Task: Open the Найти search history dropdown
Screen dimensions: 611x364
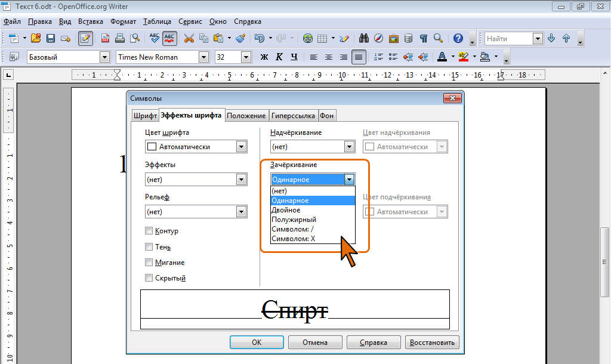Action: tap(538, 38)
